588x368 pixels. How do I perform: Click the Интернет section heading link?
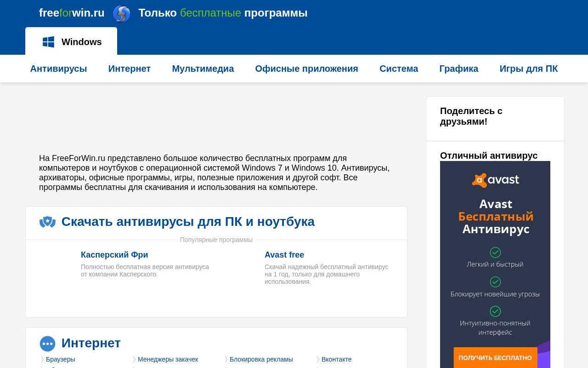click(x=91, y=343)
